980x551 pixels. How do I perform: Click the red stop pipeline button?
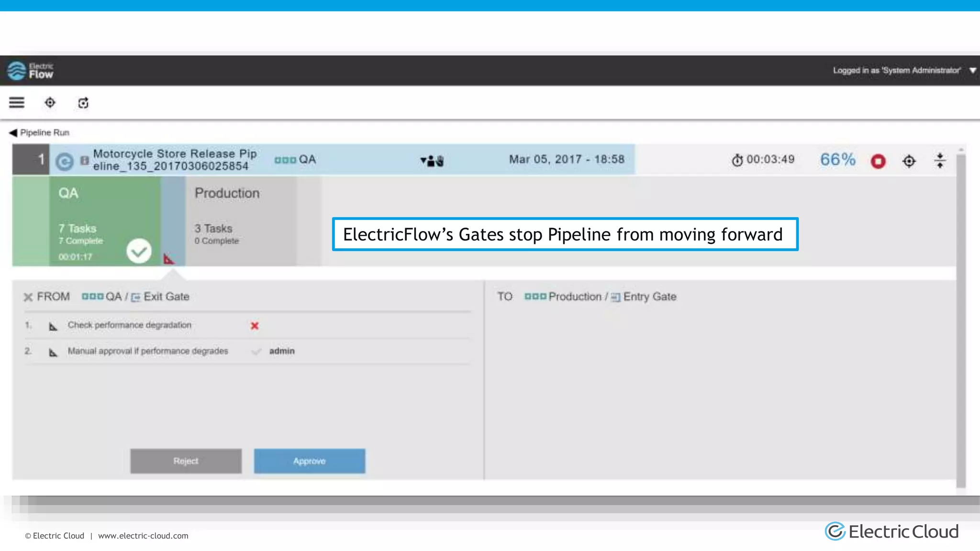pyautogui.click(x=878, y=161)
